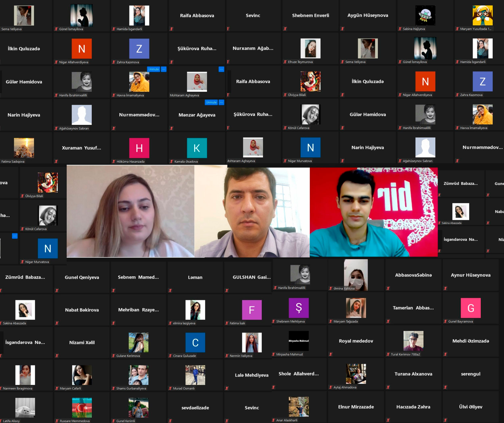Click the muted mic icon beside Höküma Həsənzadə
Image resolution: width=504 pixels, height=423 pixels.
coord(114,161)
